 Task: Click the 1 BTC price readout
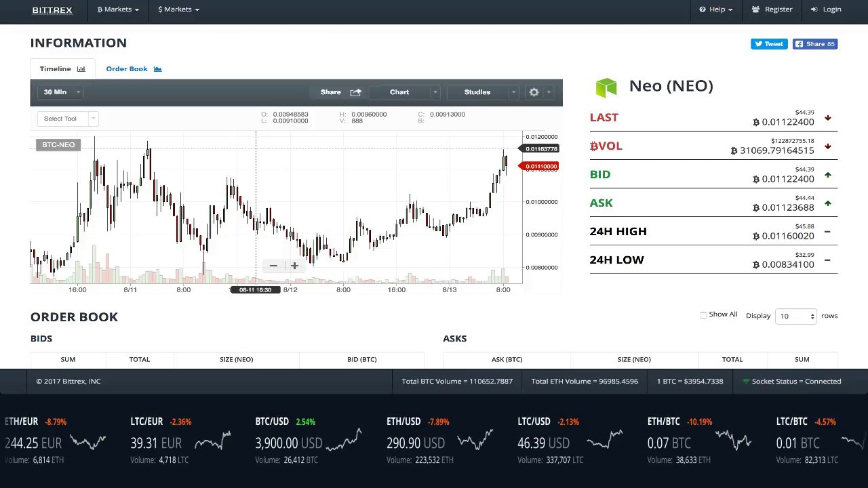click(690, 382)
